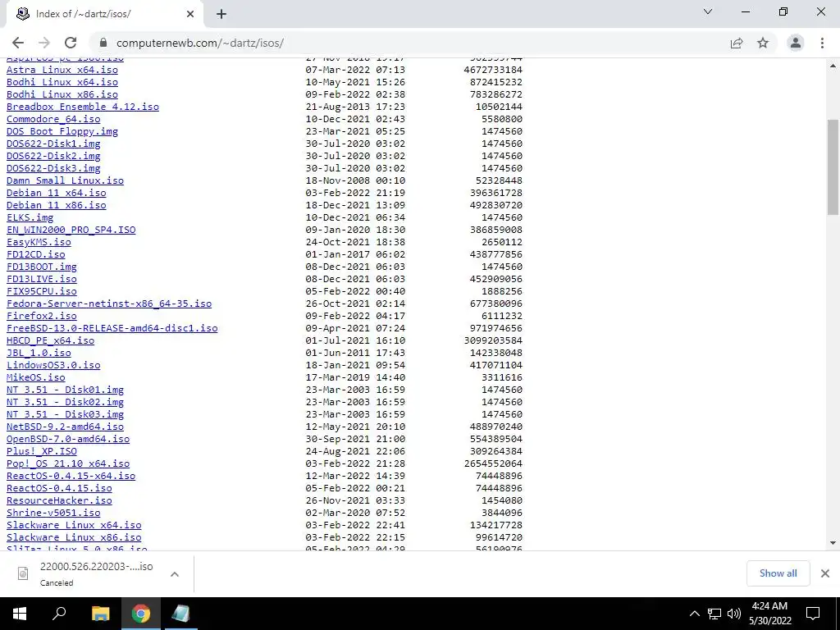
Task: Download DOS_Boot_Floppy.img
Action: click(62, 131)
